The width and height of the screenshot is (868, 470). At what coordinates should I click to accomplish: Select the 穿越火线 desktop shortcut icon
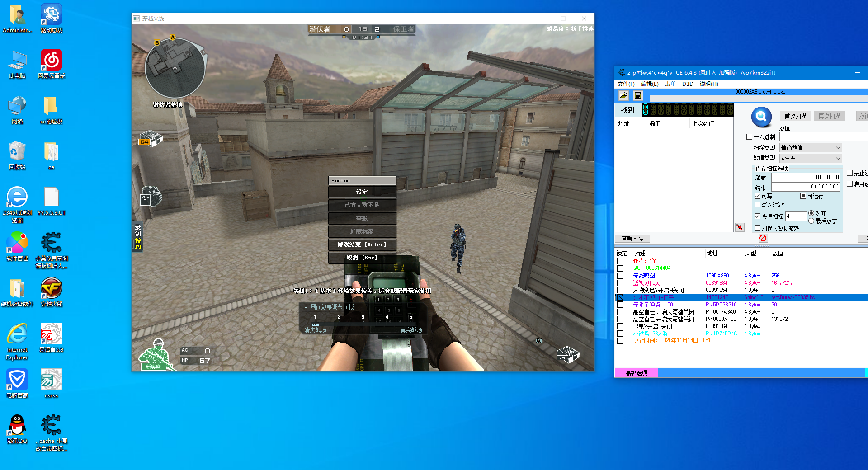point(52,292)
